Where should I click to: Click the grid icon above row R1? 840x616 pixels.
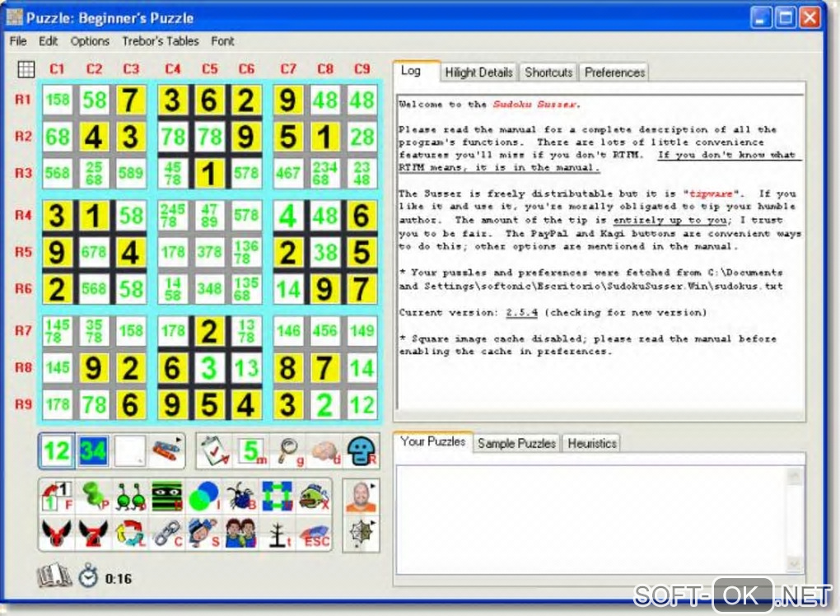[x=26, y=69]
